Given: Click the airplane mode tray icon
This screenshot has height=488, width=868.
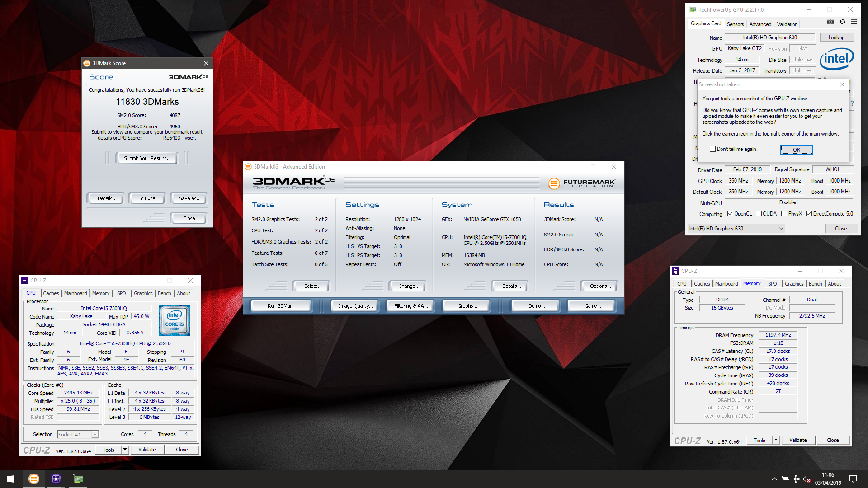Looking at the screenshot, I should (x=796, y=479).
